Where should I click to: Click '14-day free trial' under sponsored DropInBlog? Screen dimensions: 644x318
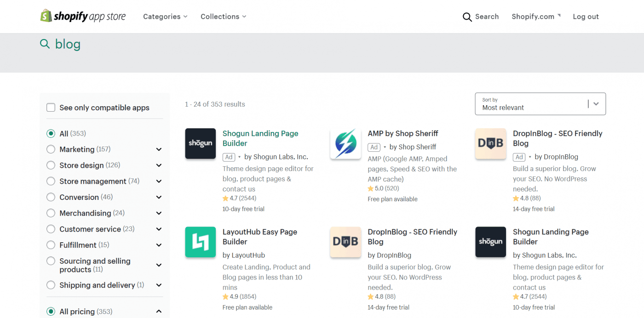534,209
